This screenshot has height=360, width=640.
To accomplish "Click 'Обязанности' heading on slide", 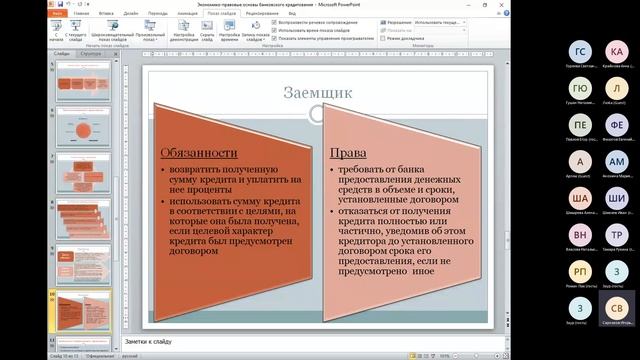I will pyautogui.click(x=199, y=153).
